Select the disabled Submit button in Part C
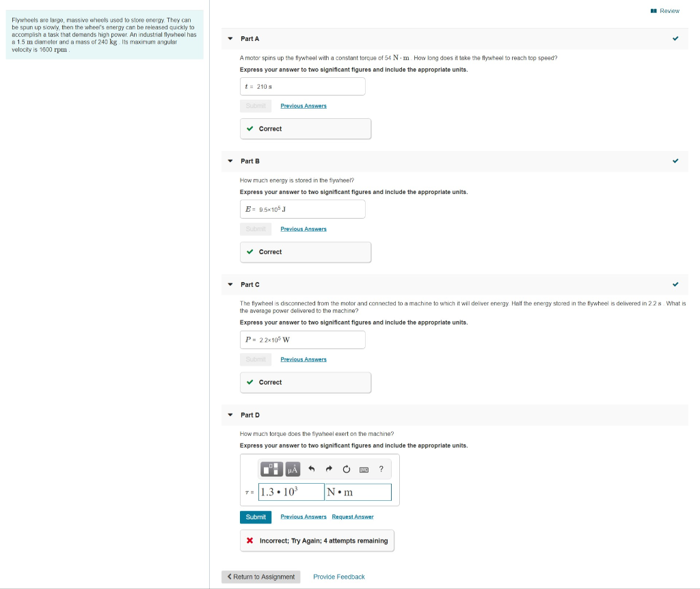This screenshot has height=589, width=700. click(256, 359)
